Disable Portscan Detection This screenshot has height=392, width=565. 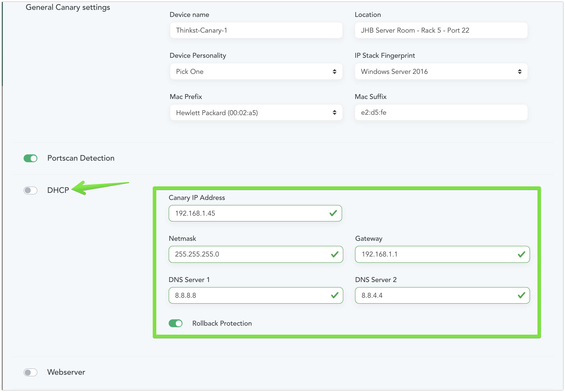click(x=30, y=158)
